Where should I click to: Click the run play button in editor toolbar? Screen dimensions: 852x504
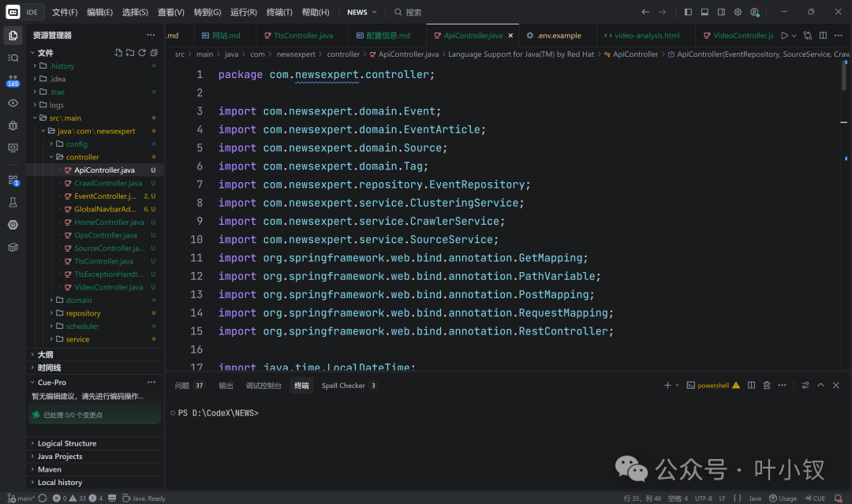tap(785, 35)
